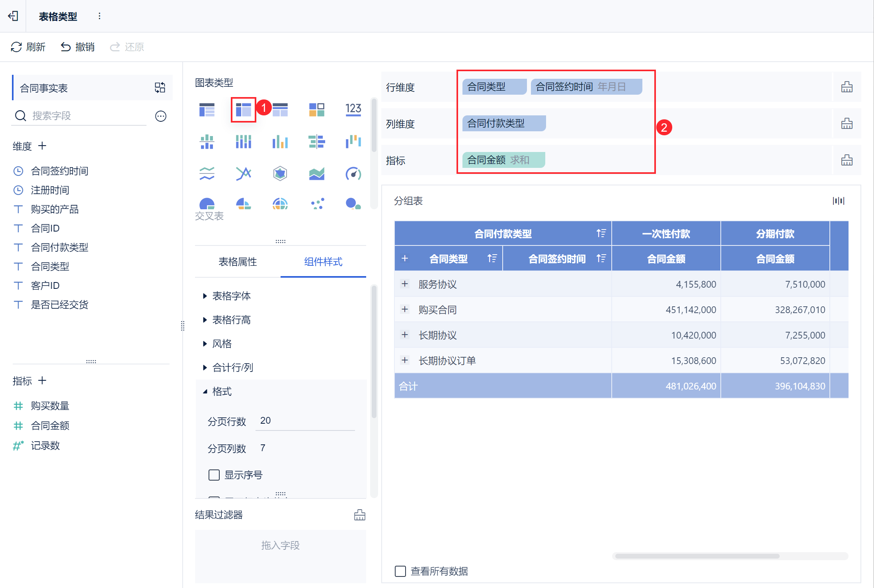Expand the 服务协议 row in the table
This screenshot has height=588, width=874.
click(x=405, y=284)
